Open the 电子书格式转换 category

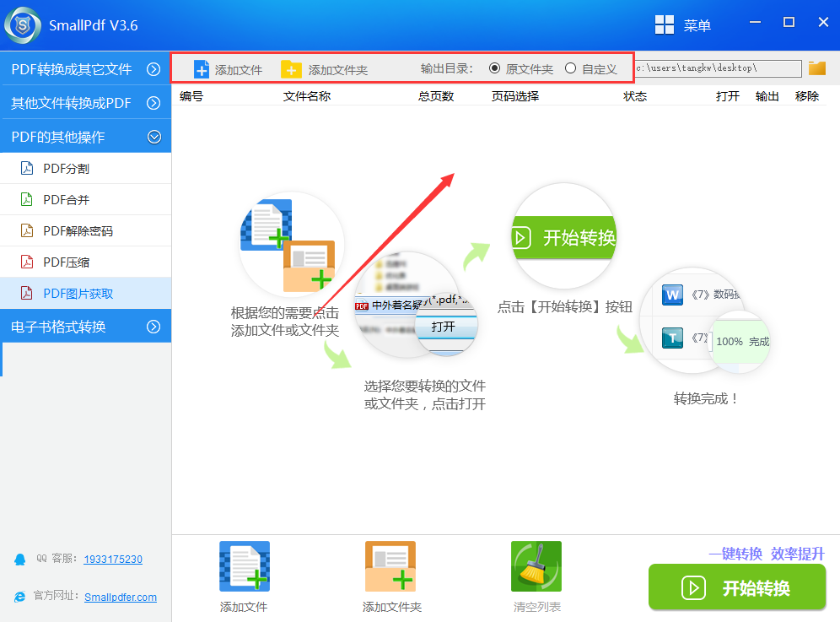click(86, 326)
